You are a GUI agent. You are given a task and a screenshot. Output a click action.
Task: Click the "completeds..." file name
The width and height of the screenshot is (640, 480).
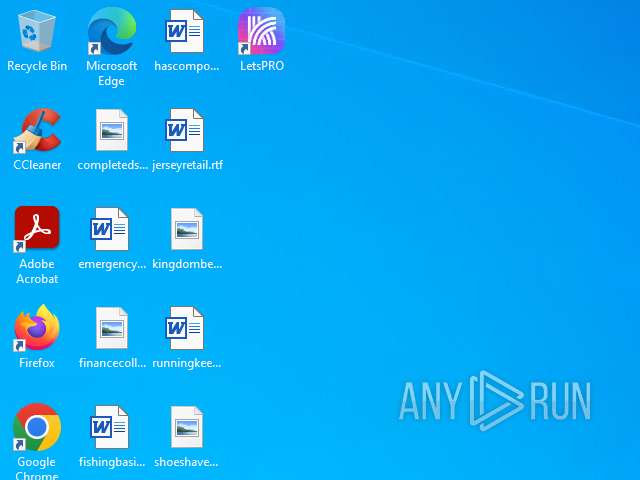[x=112, y=165]
